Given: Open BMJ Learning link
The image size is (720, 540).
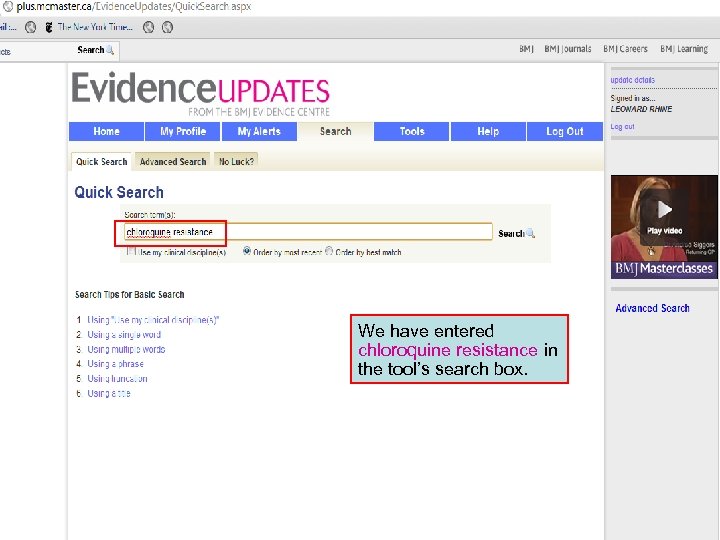Looking at the screenshot, I should coord(684,49).
